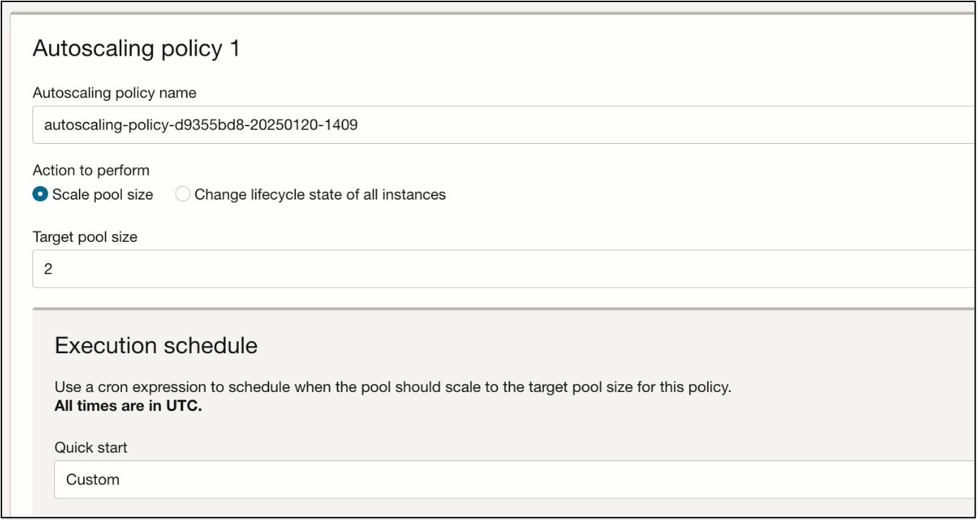This screenshot has height=521, width=980.
Task: Click the 'Scale pool size' option label text
Action: coord(102,195)
